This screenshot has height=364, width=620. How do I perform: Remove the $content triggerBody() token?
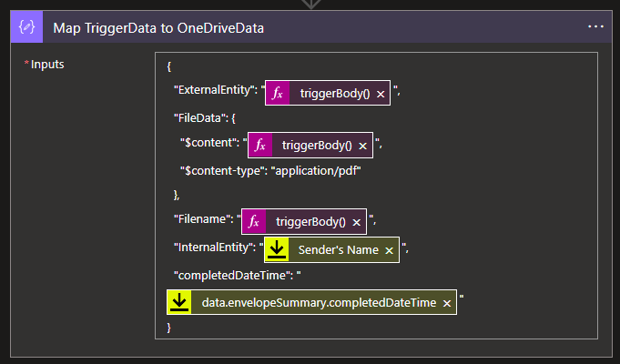tap(362, 145)
